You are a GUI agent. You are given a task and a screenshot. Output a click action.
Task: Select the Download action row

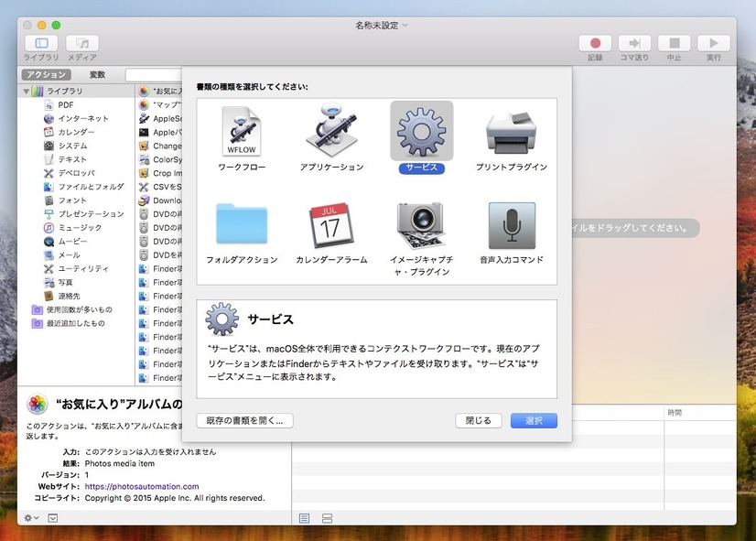point(159,200)
